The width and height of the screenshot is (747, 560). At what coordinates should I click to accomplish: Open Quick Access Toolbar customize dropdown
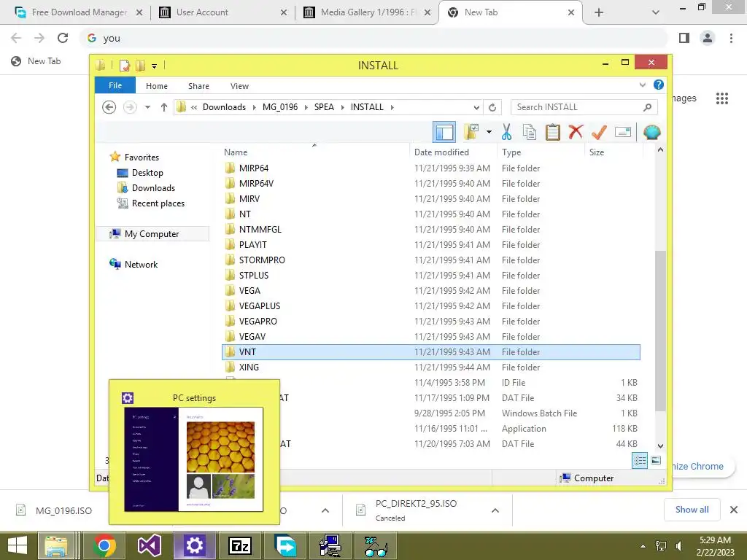(x=155, y=66)
